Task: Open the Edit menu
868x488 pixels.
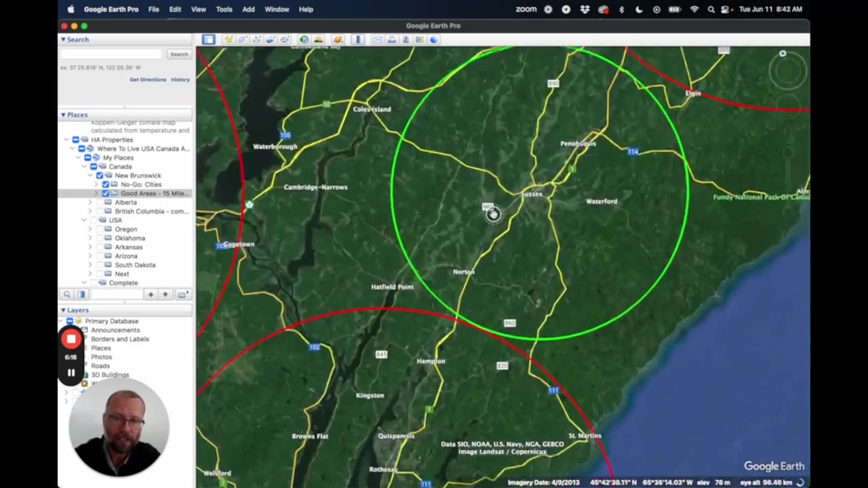Action: (175, 9)
